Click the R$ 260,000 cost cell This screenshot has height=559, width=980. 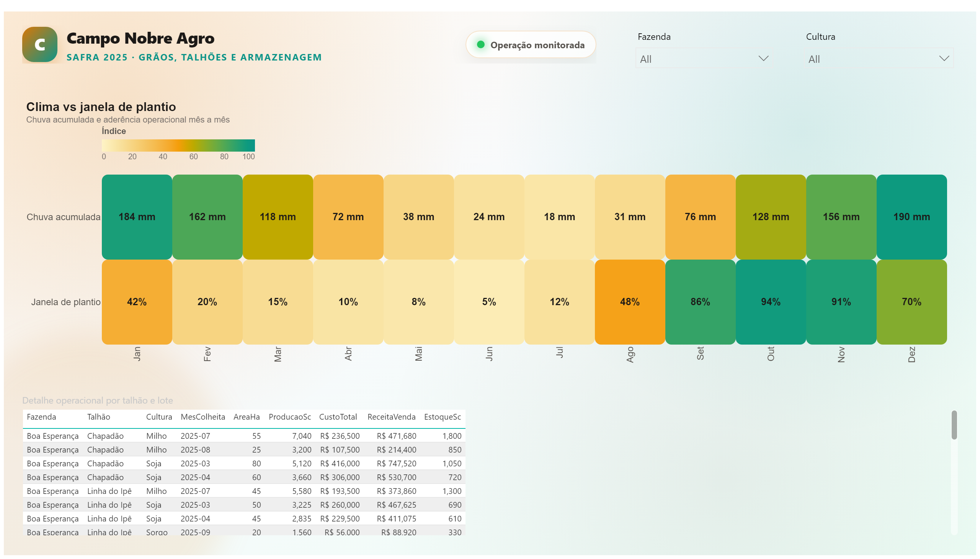(x=340, y=505)
